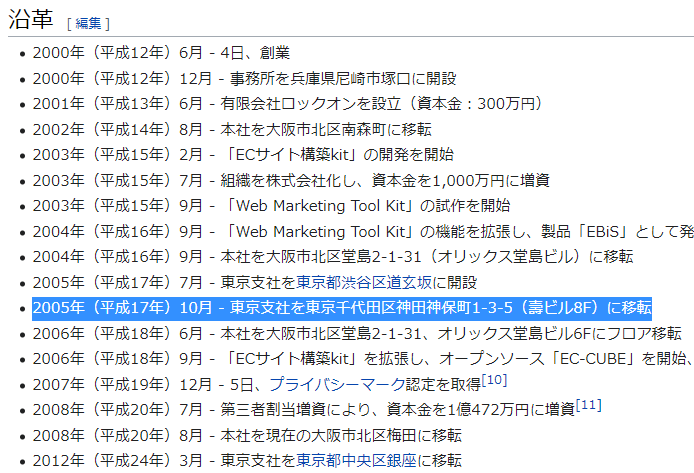Click the 2005年（平成17年）7月 date text
This screenshot has width=694, height=473.
[117, 282]
